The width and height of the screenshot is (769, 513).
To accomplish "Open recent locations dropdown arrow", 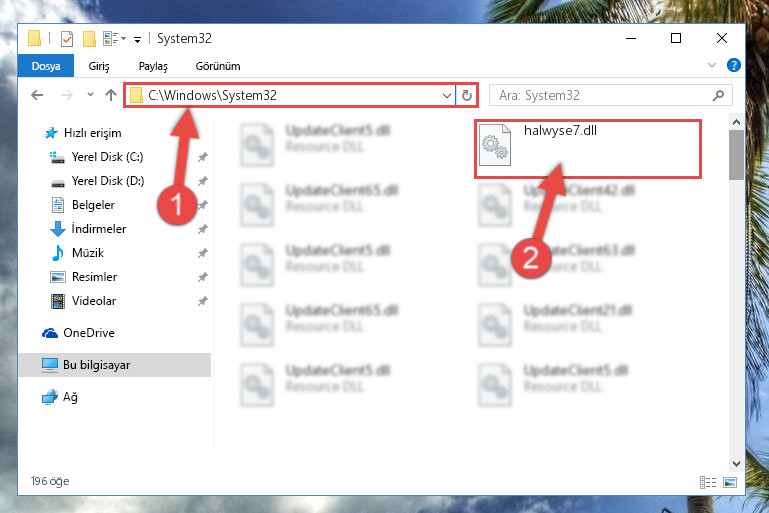I will (x=90, y=95).
